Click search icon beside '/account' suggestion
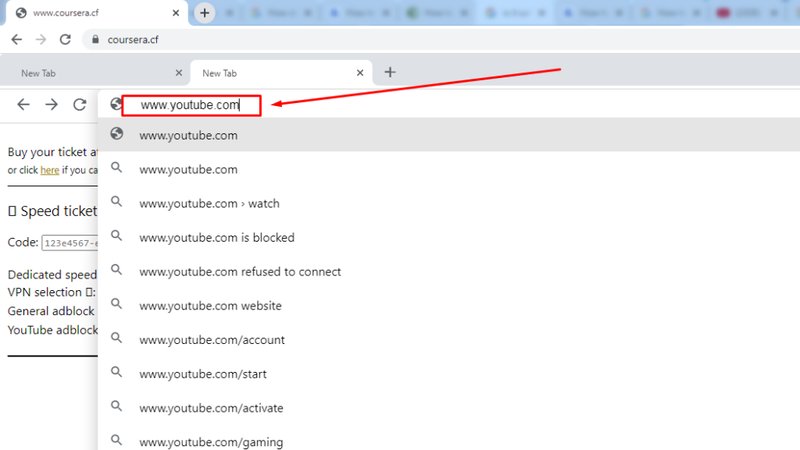The image size is (800, 450). 117,338
